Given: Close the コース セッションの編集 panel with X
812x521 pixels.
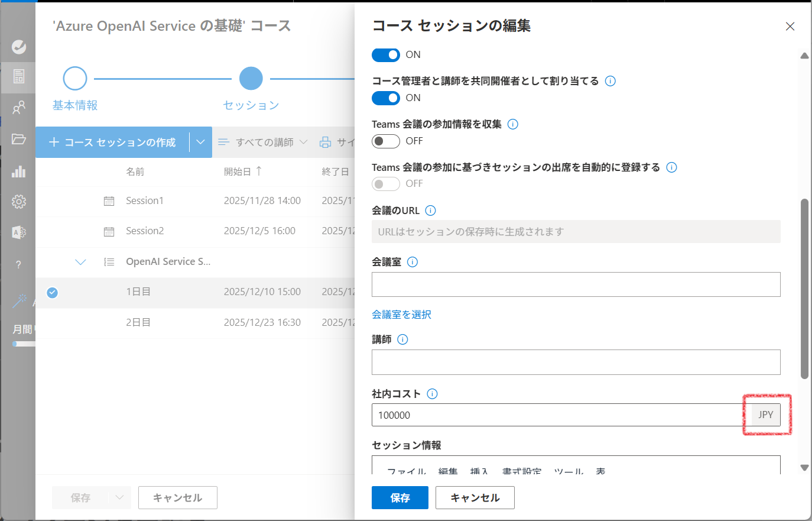Looking at the screenshot, I should 790,26.
